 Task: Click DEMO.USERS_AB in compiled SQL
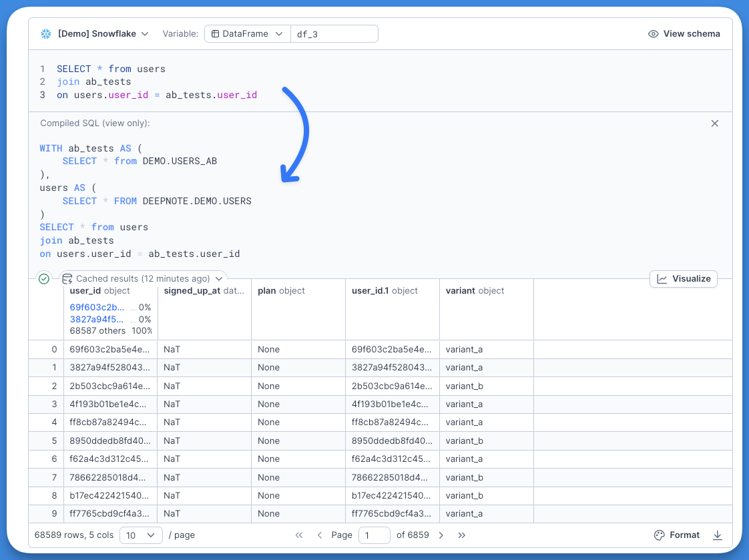(x=180, y=161)
